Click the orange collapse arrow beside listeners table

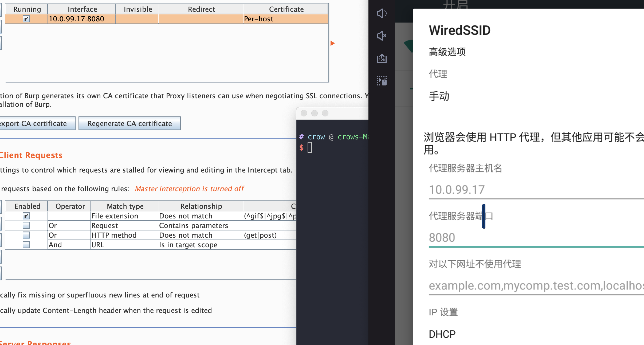point(332,43)
